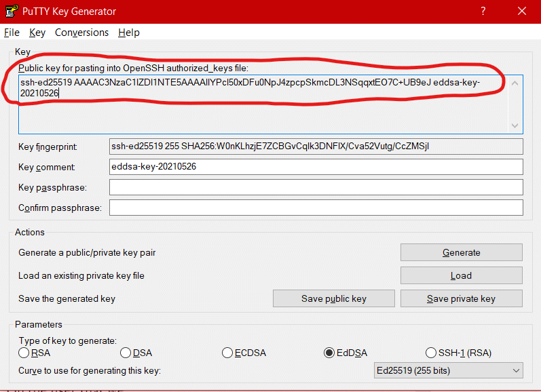Open the Ed25519 (255 bits) curve dropdown
Screen dimensions: 541x392
pos(449,370)
